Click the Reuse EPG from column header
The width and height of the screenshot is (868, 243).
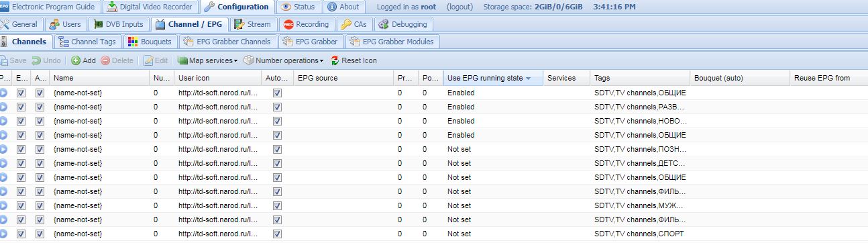[x=828, y=79]
